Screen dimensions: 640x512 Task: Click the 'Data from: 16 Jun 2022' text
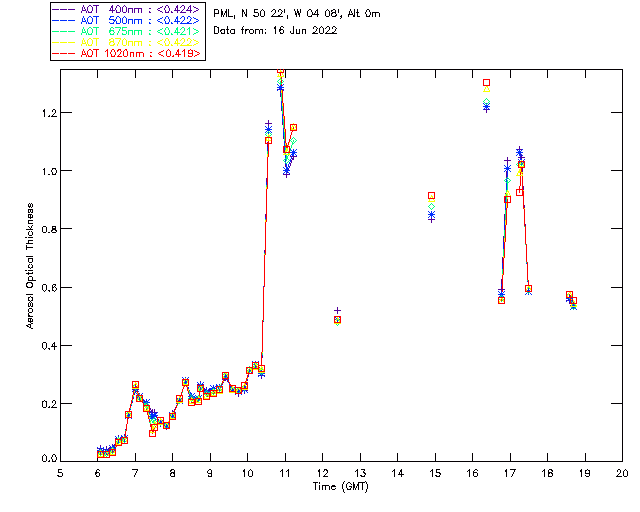pyautogui.click(x=275, y=31)
